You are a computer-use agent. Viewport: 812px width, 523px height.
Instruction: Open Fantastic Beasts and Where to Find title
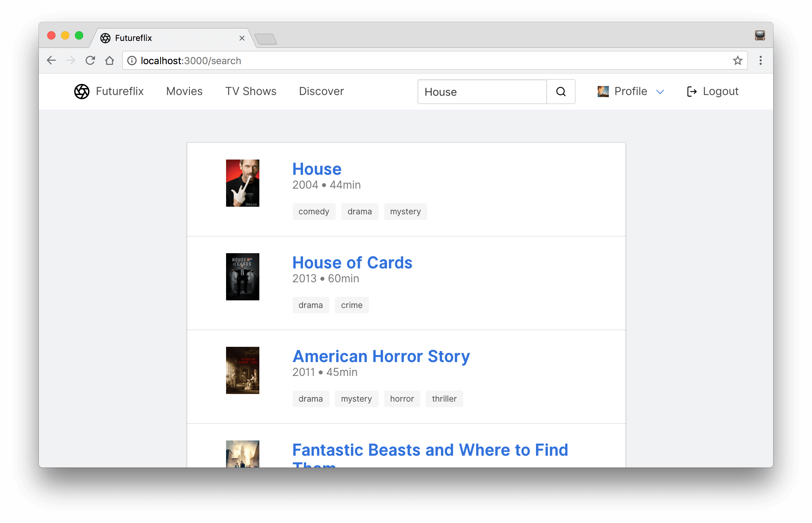[430, 454]
